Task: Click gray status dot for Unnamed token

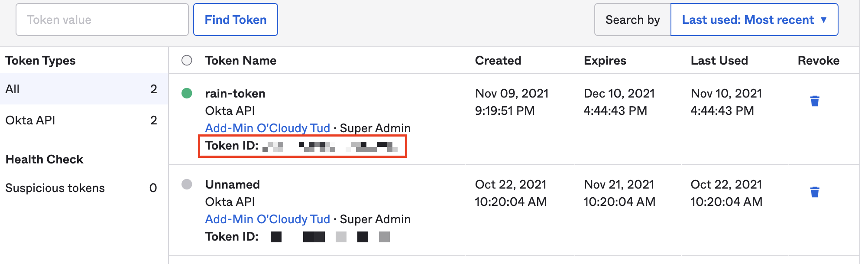Action: [187, 184]
